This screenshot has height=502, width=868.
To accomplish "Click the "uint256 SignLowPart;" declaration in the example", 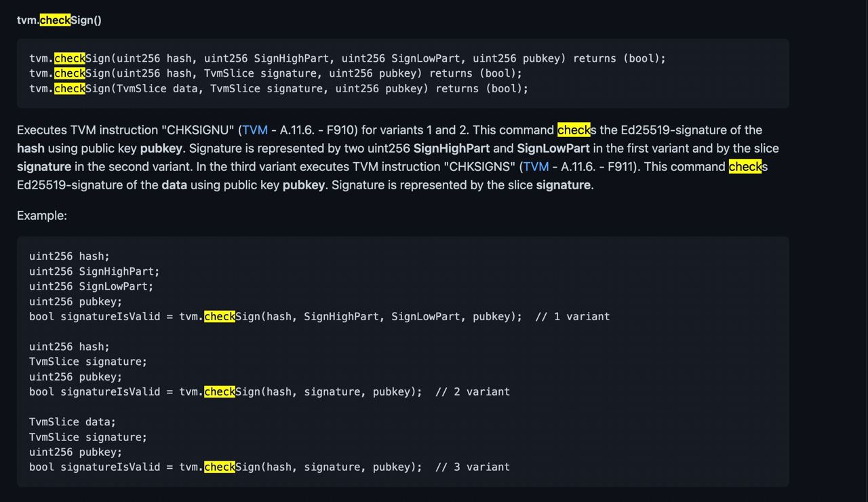I will click(91, 286).
